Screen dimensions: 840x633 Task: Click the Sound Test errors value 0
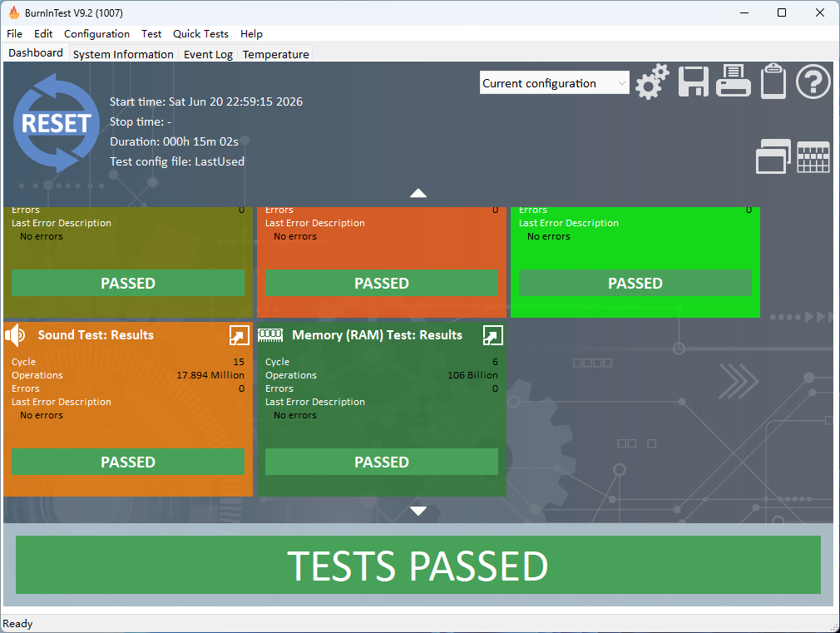[x=242, y=388]
